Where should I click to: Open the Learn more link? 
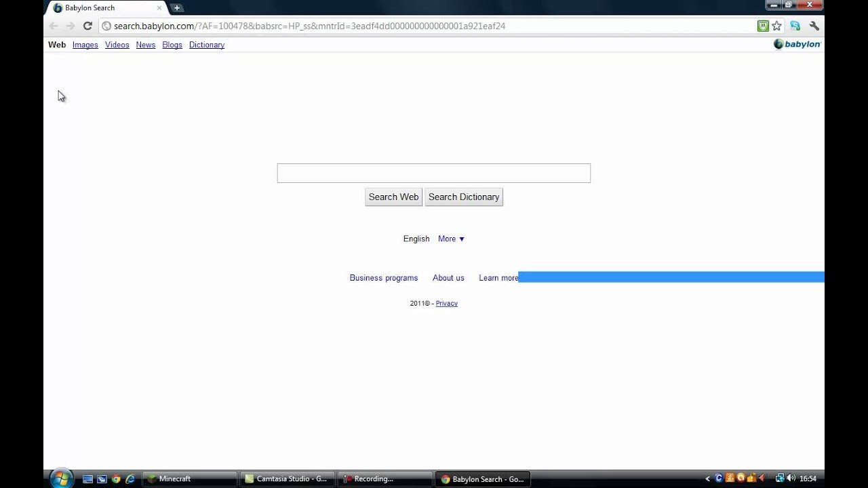click(498, 278)
